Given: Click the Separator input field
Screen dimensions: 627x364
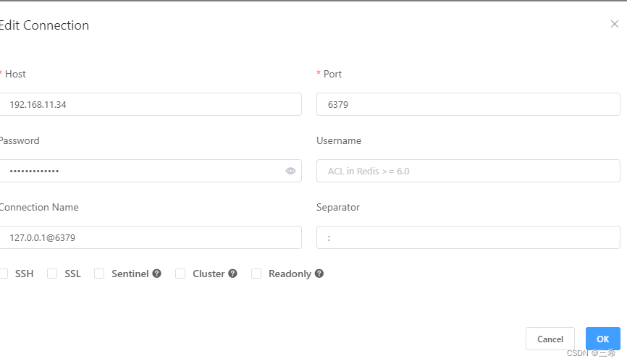Looking at the screenshot, I should (468, 238).
